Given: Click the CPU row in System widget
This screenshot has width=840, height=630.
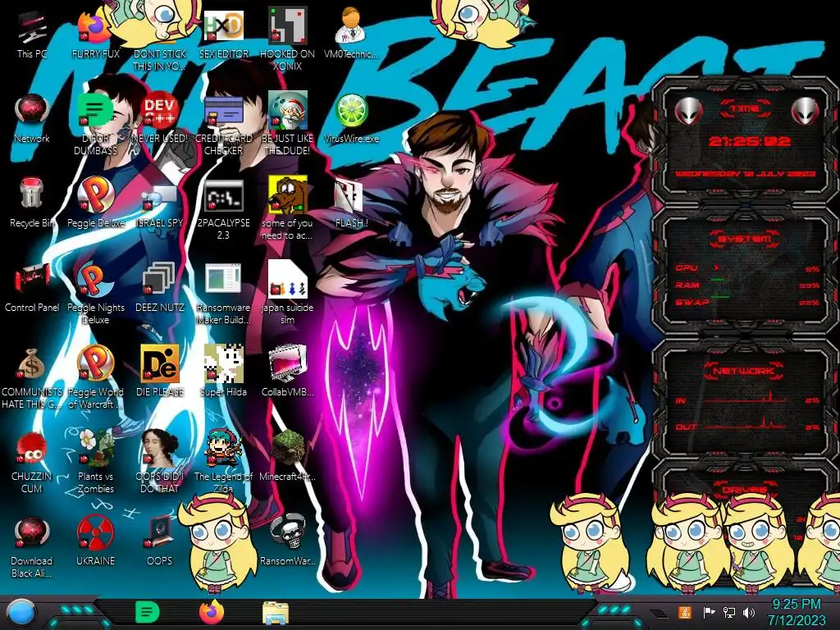Looking at the screenshot, I should (747, 268).
